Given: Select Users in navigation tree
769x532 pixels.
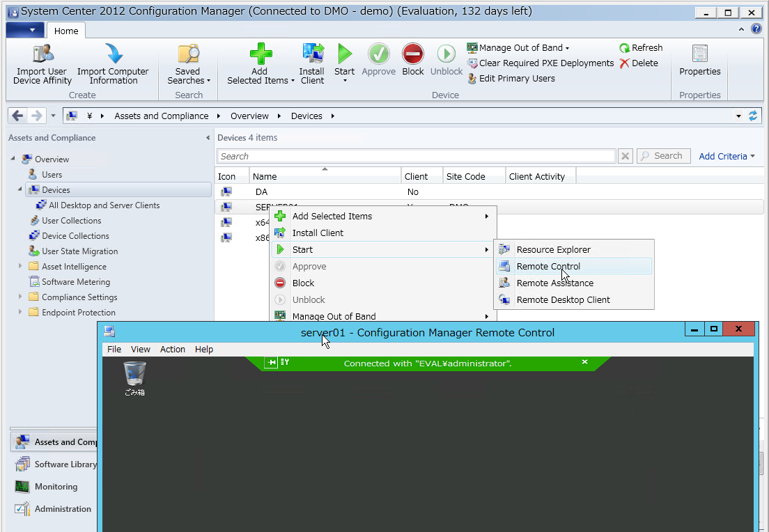Looking at the screenshot, I should [x=52, y=175].
